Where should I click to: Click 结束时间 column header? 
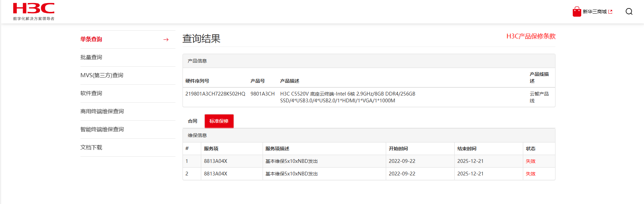(467, 149)
